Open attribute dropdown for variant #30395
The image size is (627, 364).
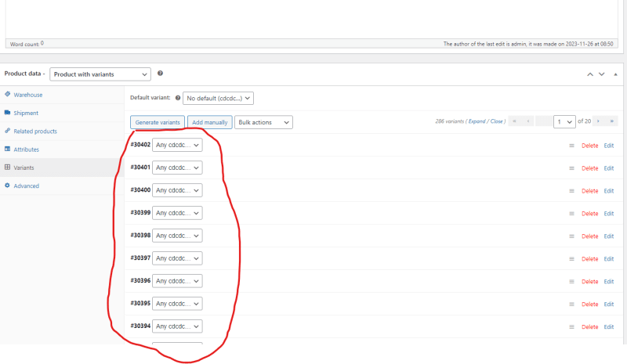pos(177,304)
